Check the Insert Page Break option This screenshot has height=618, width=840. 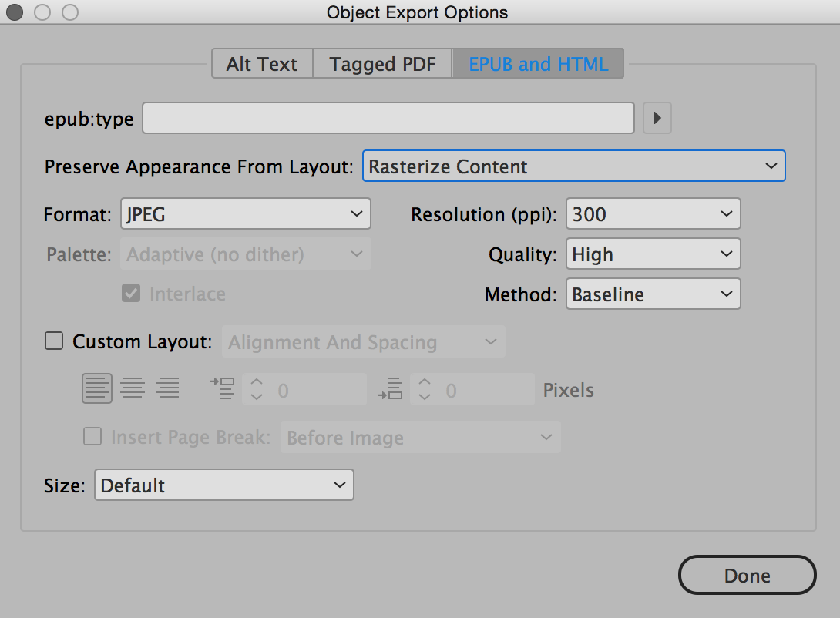(x=92, y=437)
